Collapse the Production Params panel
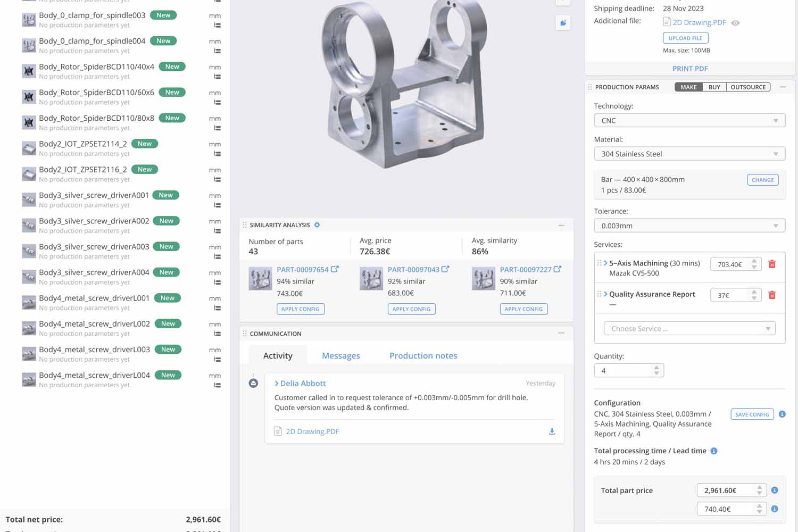Image resolution: width=798 pixels, height=532 pixels. click(783, 87)
